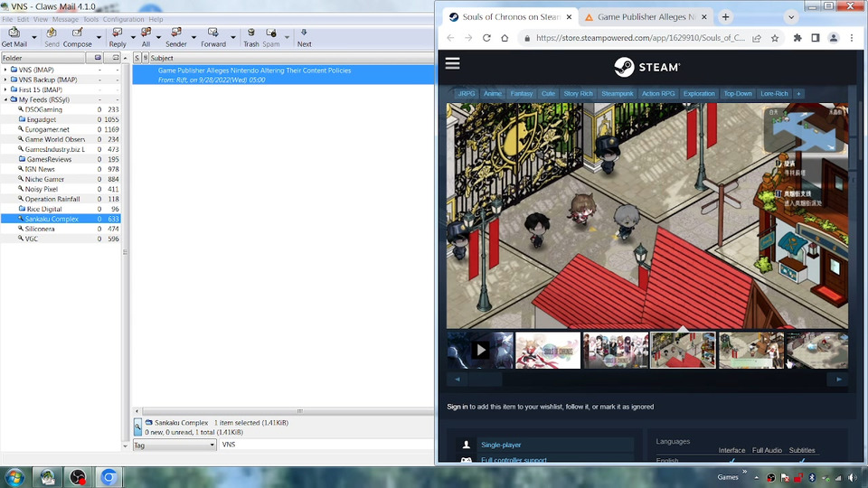Screen dimensions: 868x488
Task: Click the Reply to Sender icon
Action: [176, 37]
